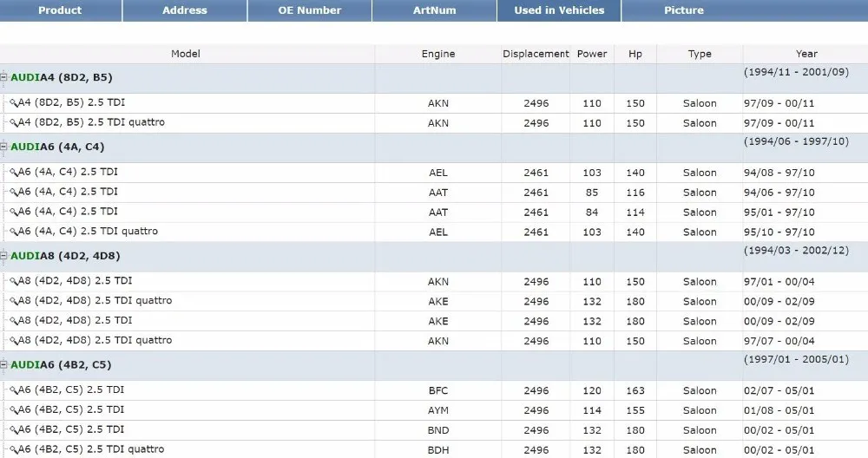The width and height of the screenshot is (868, 458).
Task: Click magnifier icon for A4 2.5 TDI AKN row
Action: coord(14,103)
